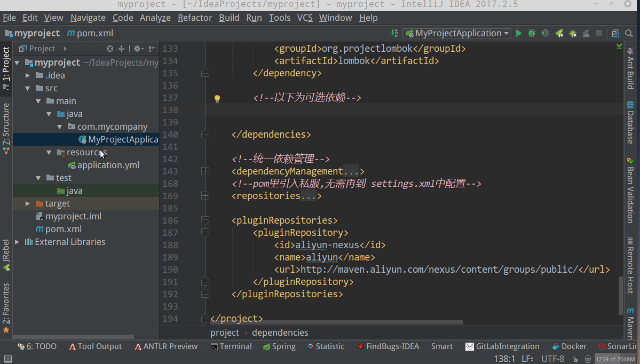The image size is (640, 364).
Task: Run MyProjectApplication with the green play icon
Action: click(x=518, y=34)
